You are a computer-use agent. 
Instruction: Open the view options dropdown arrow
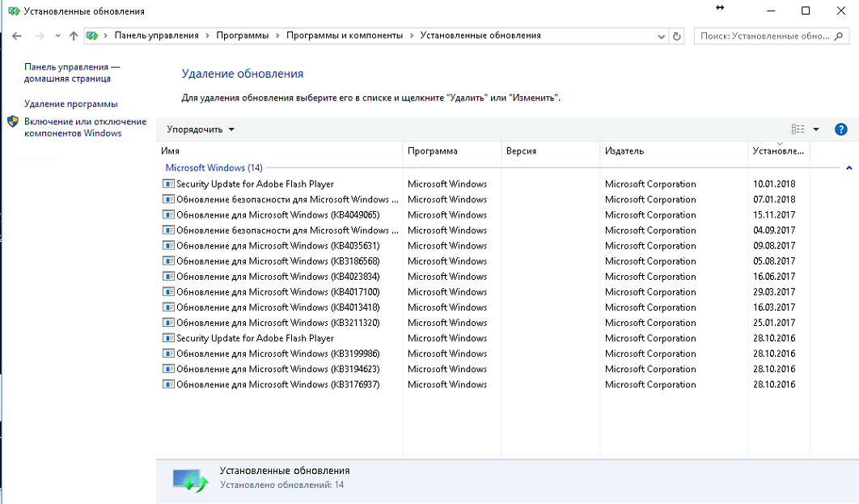pos(815,129)
